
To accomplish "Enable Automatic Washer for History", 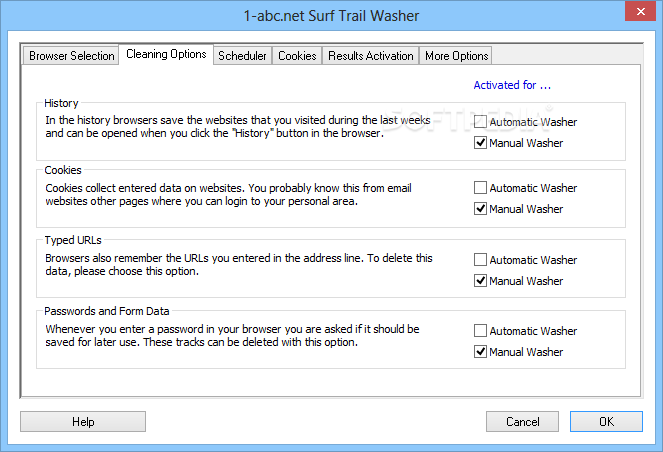I will 525,122.
